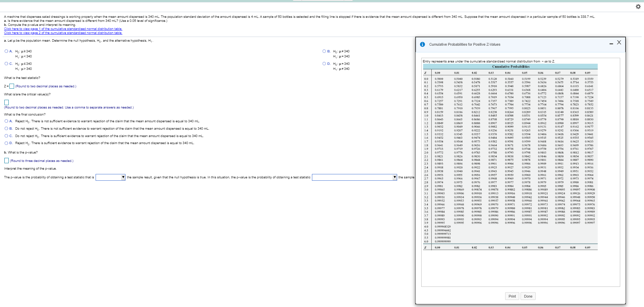The image size is (644, 307).
Task: Open page 2 of the normal distribution table
Action: click(63, 33)
